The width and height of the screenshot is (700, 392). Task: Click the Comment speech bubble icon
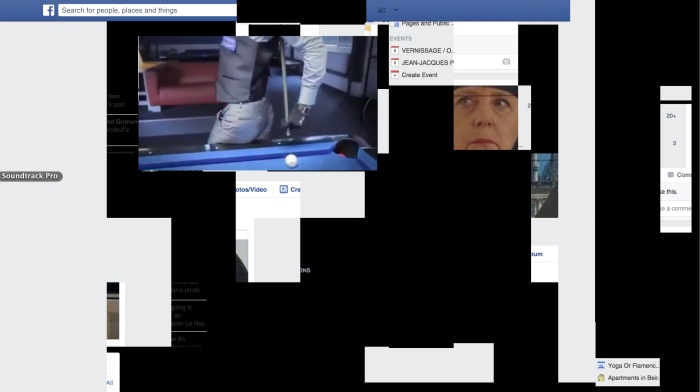[671, 175]
